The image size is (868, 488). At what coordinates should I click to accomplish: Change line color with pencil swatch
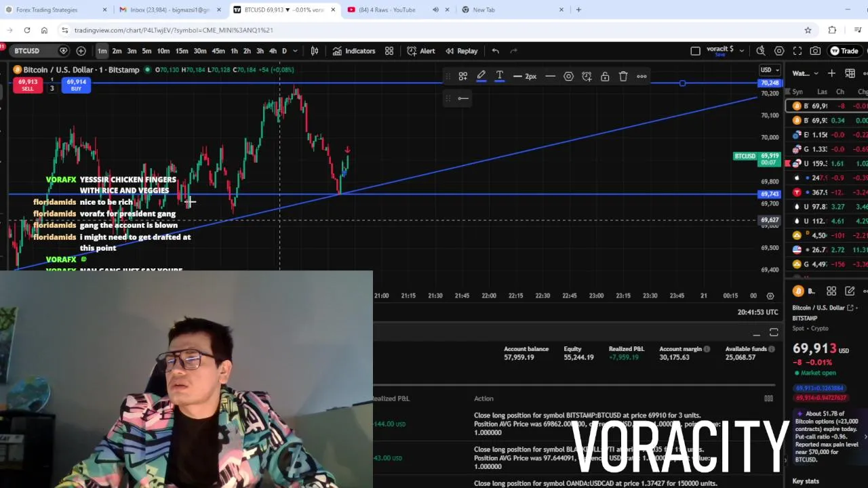click(x=481, y=77)
